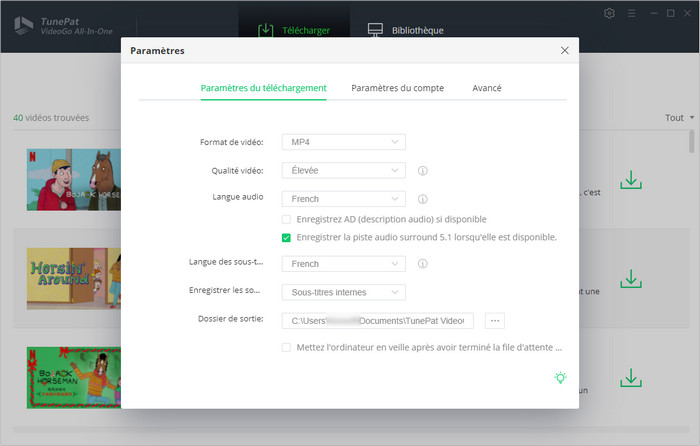
Task: Click the '40 vidéos trouvées' text
Action: coord(51,117)
